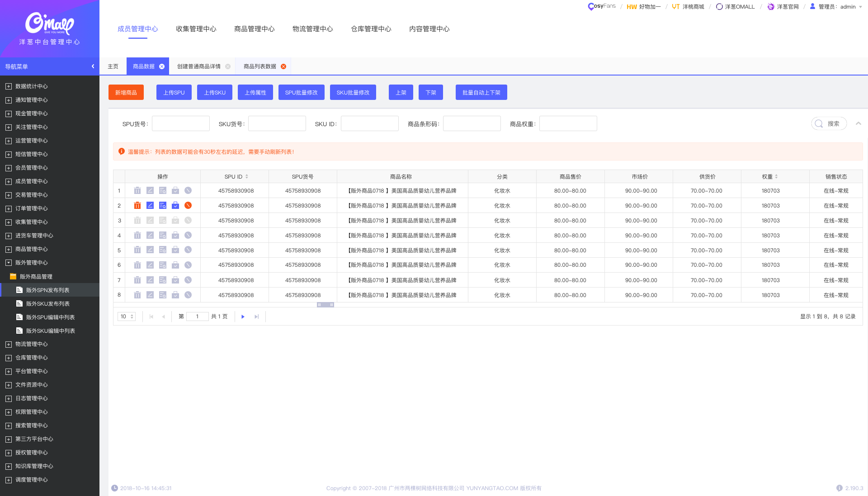Collapse the search filter panel chevron
The width and height of the screenshot is (868, 496).
858,123
